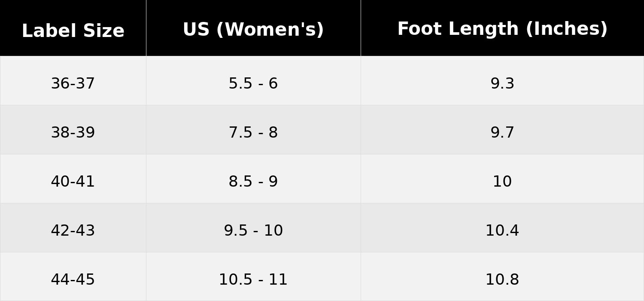Select the 10.4 foot length cell
This screenshot has width=644, height=301.
(502, 230)
